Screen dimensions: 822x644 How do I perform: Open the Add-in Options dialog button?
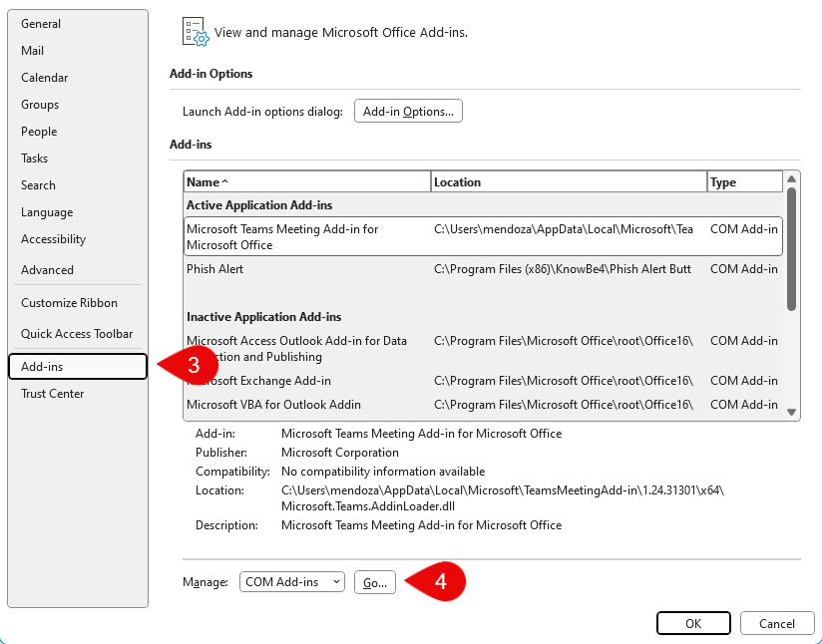(x=408, y=112)
